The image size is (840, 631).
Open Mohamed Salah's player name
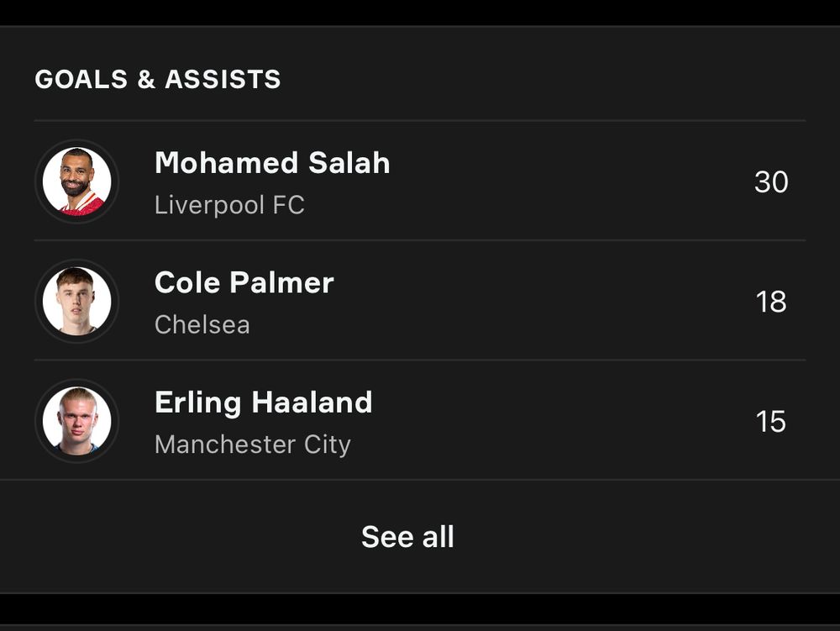coord(272,163)
